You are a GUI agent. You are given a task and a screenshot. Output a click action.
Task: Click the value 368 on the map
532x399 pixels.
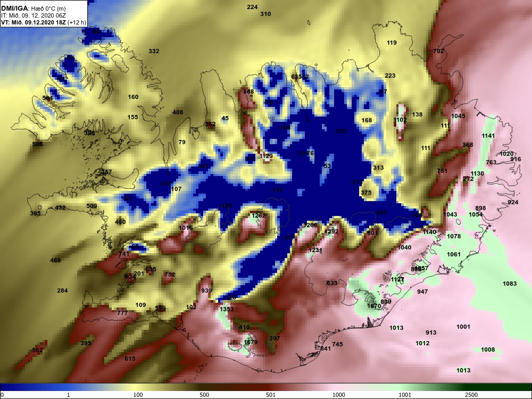click(468, 145)
